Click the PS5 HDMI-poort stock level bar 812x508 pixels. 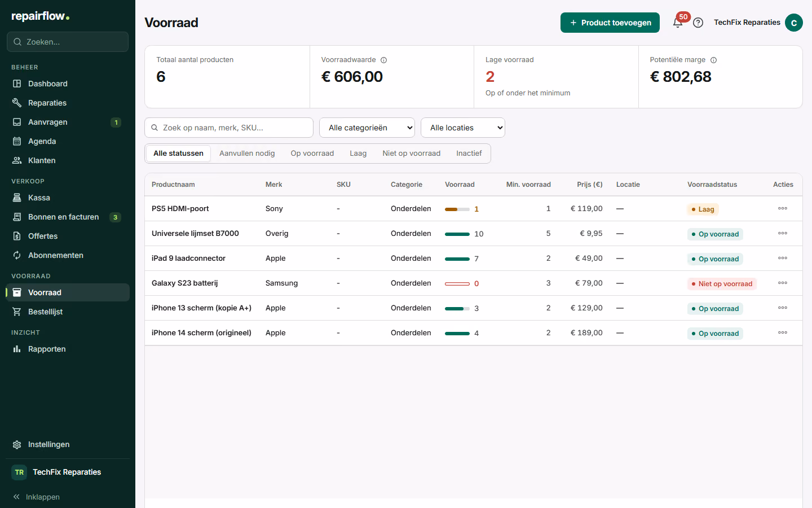pos(457,209)
